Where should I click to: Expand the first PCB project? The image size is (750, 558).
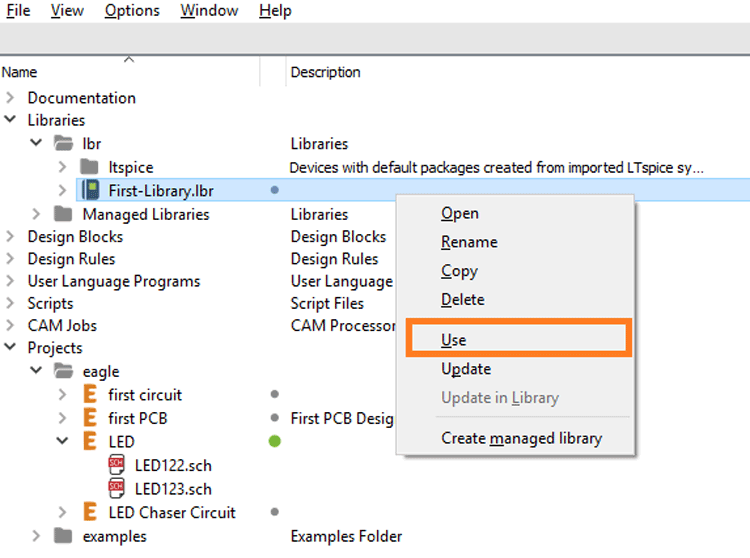62,418
